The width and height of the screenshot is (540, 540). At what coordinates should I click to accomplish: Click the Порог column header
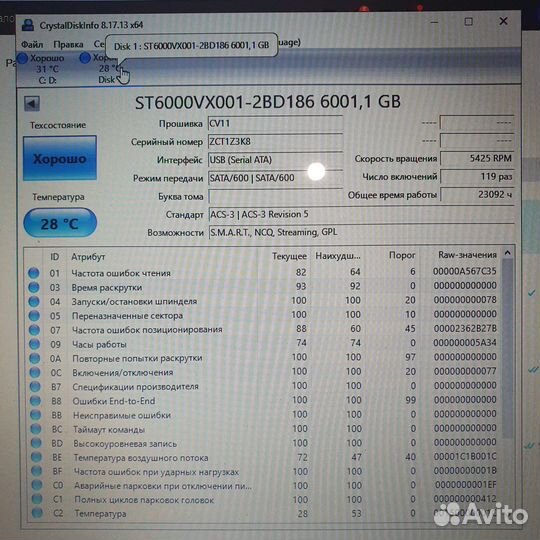402,256
